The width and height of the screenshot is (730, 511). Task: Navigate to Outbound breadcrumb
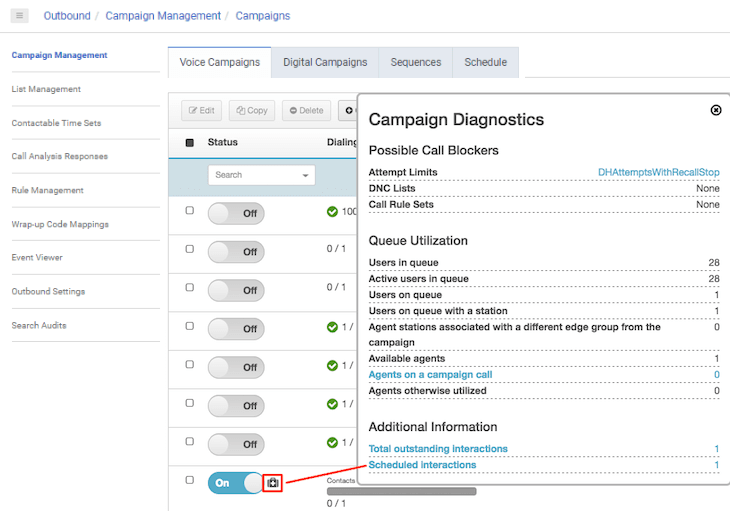67,16
